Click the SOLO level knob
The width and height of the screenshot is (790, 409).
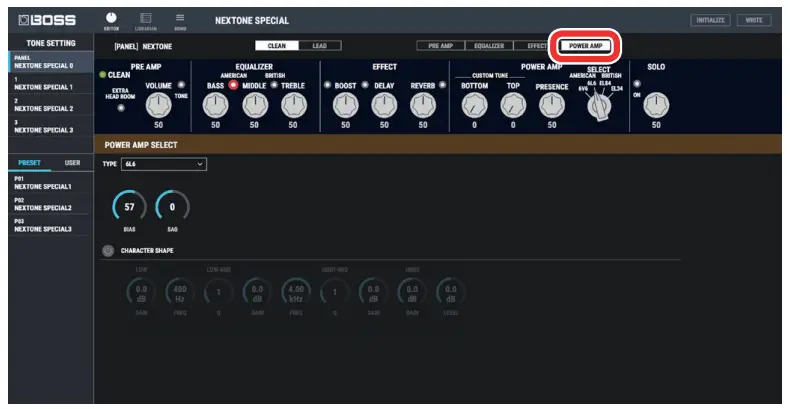coord(656,106)
